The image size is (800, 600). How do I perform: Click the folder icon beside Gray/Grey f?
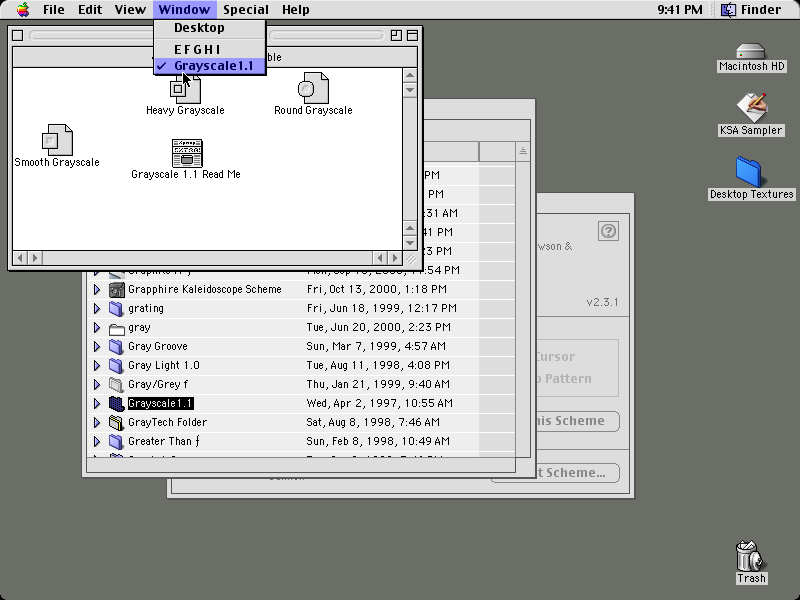pyautogui.click(x=117, y=385)
